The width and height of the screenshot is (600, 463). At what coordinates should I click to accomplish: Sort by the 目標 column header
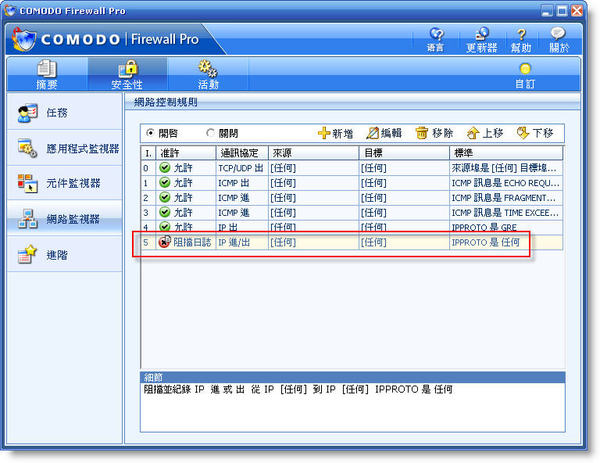tap(404, 153)
